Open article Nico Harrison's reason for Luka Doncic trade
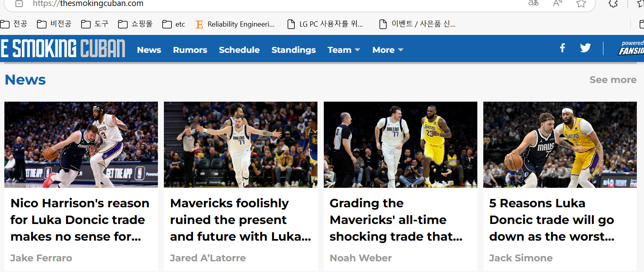 click(x=80, y=220)
